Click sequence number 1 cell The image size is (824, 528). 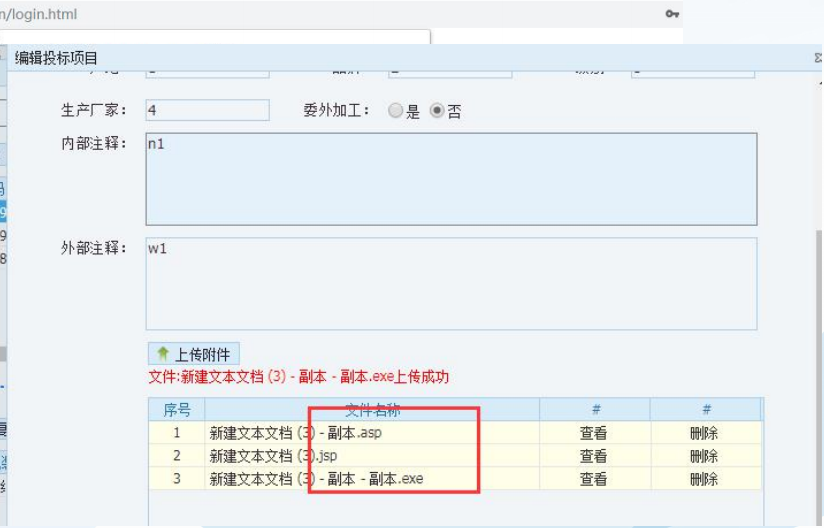pos(177,433)
